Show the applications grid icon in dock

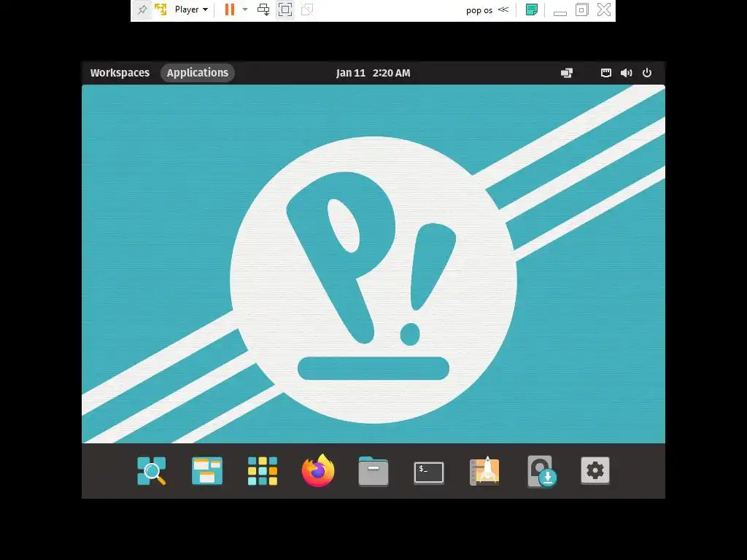(263, 471)
